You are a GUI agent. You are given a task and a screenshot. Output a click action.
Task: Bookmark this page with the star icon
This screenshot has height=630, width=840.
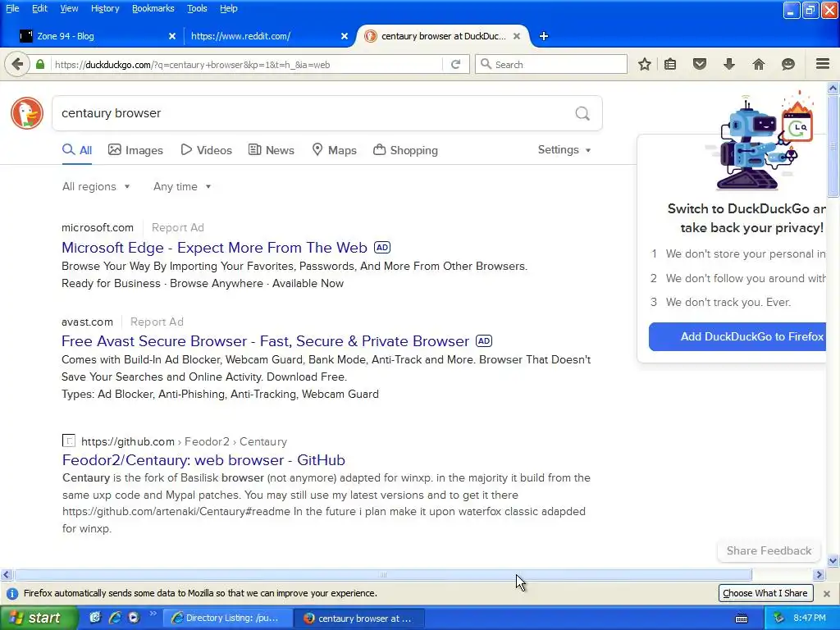click(x=645, y=64)
